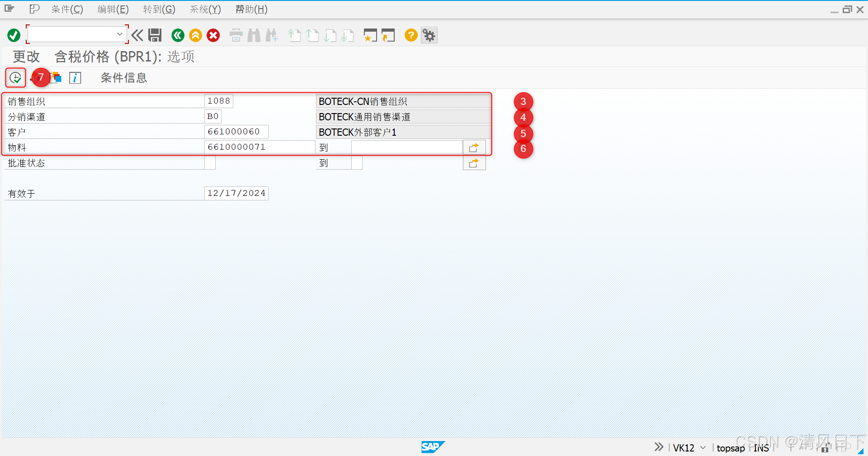
Task: Click the 批准状态 small input field
Action: click(210, 162)
